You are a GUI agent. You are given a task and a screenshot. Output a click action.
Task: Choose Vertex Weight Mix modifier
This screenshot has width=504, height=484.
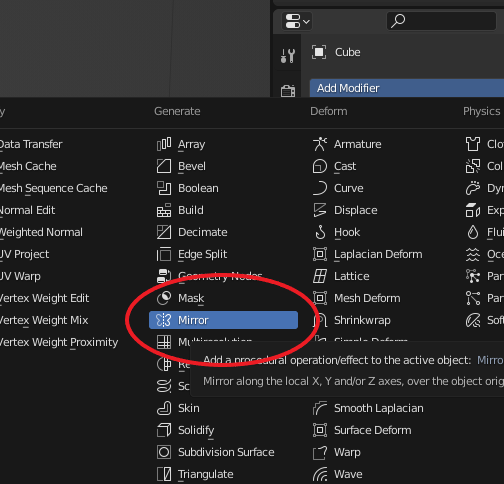click(44, 320)
